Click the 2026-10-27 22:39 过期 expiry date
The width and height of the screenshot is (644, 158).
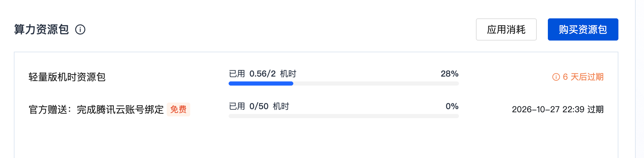coord(558,109)
